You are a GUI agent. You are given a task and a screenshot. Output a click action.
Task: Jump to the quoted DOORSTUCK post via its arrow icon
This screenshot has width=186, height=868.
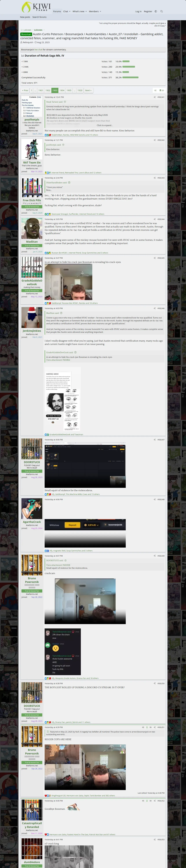tap(65, 561)
